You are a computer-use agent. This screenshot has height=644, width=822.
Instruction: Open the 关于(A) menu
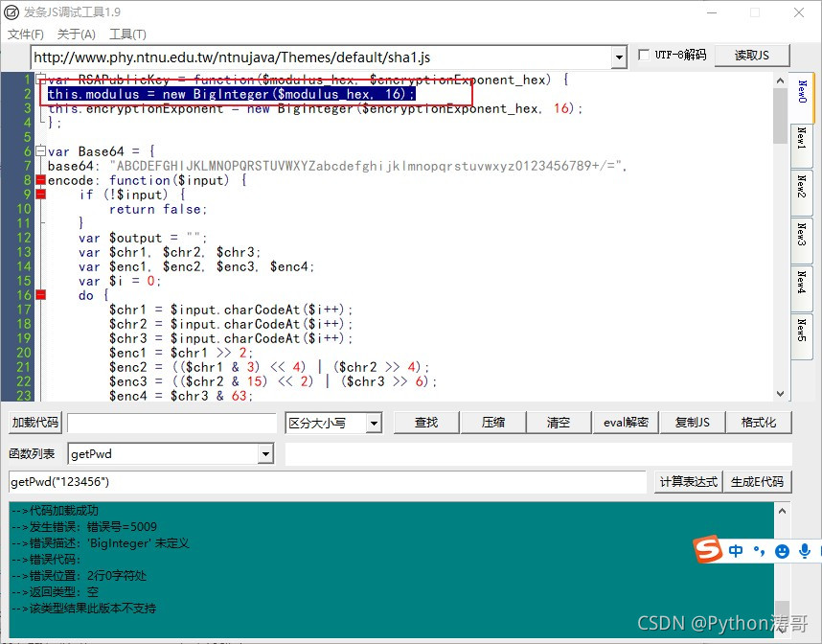(76, 34)
